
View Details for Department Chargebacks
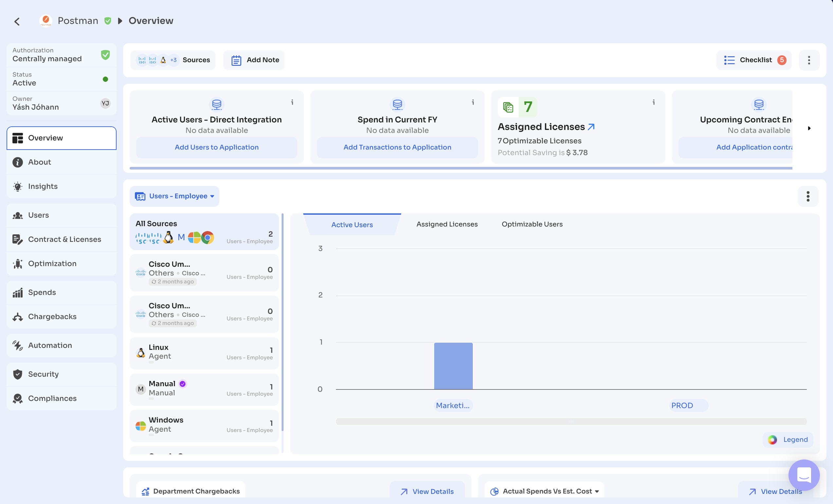click(x=427, y=492)
